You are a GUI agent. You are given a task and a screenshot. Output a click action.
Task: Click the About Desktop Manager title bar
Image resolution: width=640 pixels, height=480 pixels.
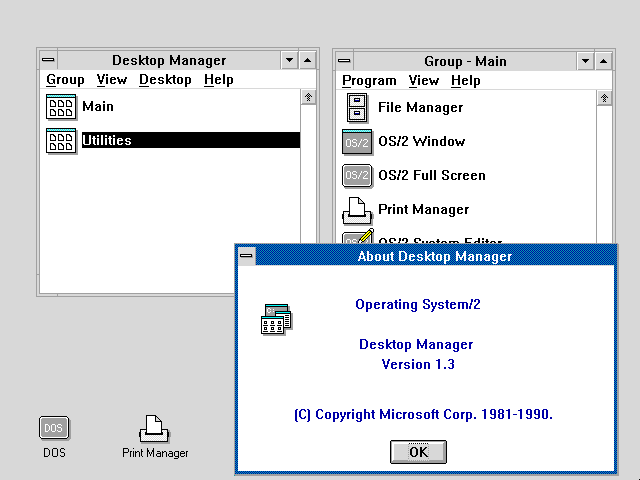(435, 256)
